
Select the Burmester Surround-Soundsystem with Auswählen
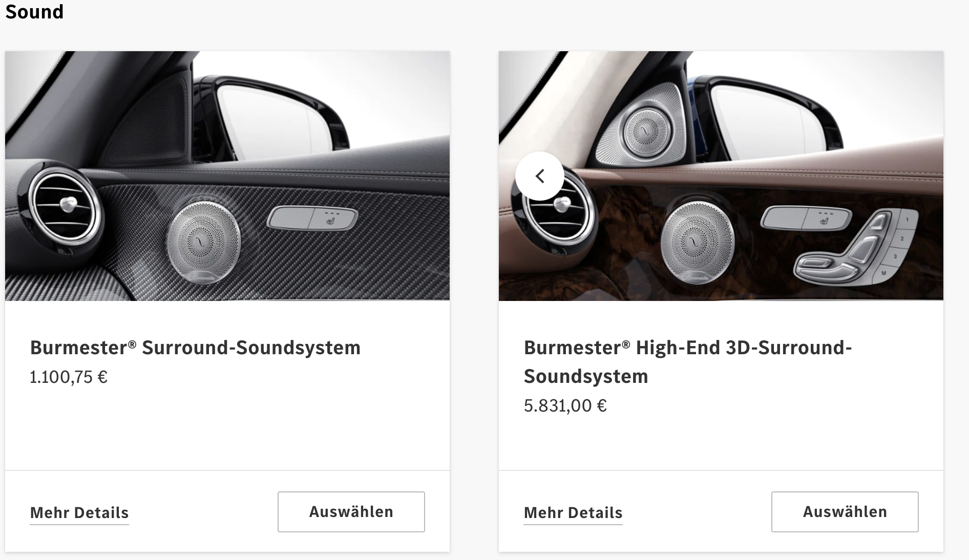point(351,512)
